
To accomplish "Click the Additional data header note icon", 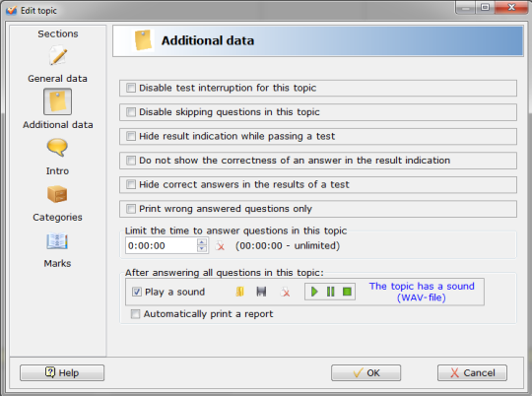I will [143, 40].
